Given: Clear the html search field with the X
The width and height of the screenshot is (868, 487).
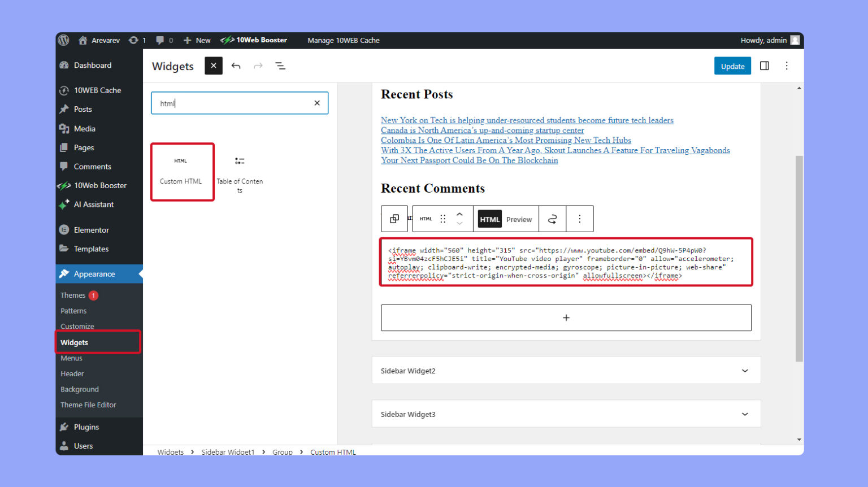Looking at the screenshot, I should (x=316, y=103).
